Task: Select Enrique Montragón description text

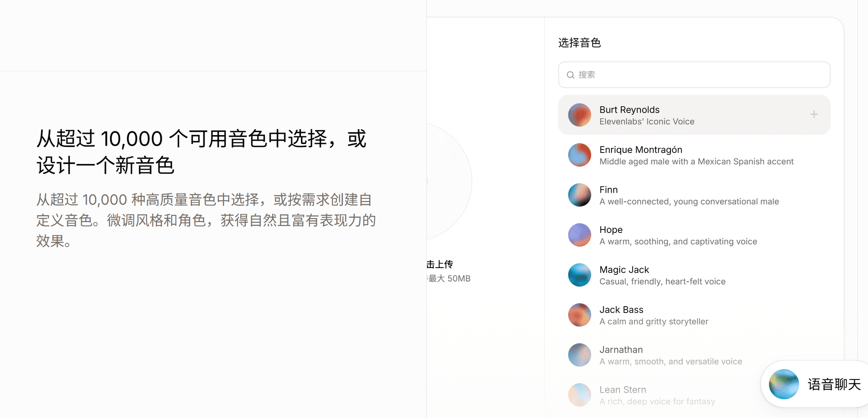Action: coord(696,161)
